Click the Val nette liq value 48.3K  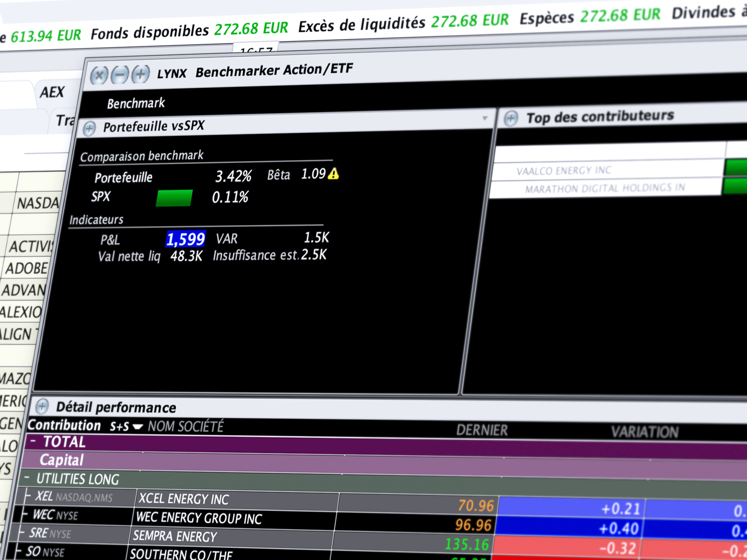pyautogui.click(x=186, y=256)
